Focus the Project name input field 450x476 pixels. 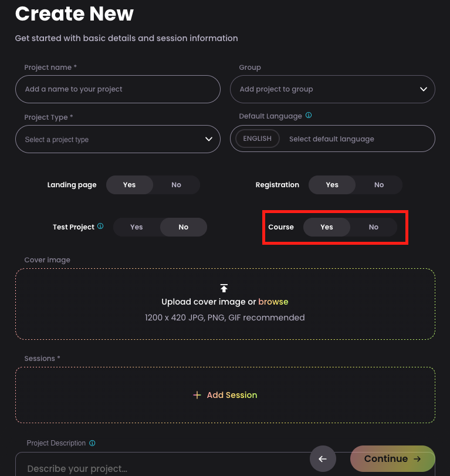(x=118, y=89)
